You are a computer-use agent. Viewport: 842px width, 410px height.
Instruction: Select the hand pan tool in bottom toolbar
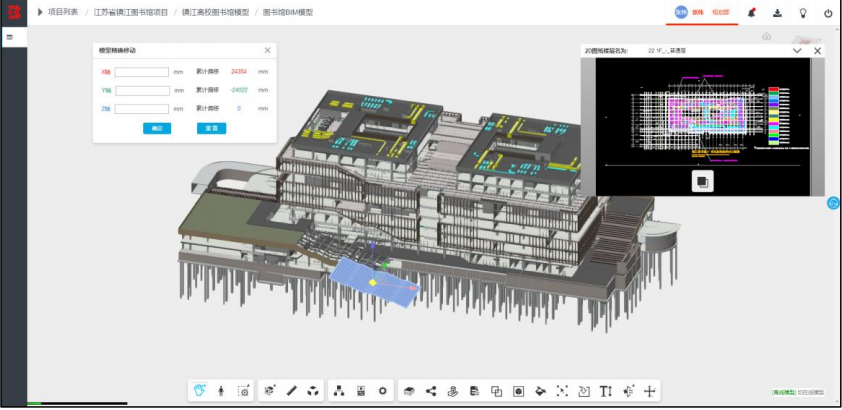(x=201, y=391)
